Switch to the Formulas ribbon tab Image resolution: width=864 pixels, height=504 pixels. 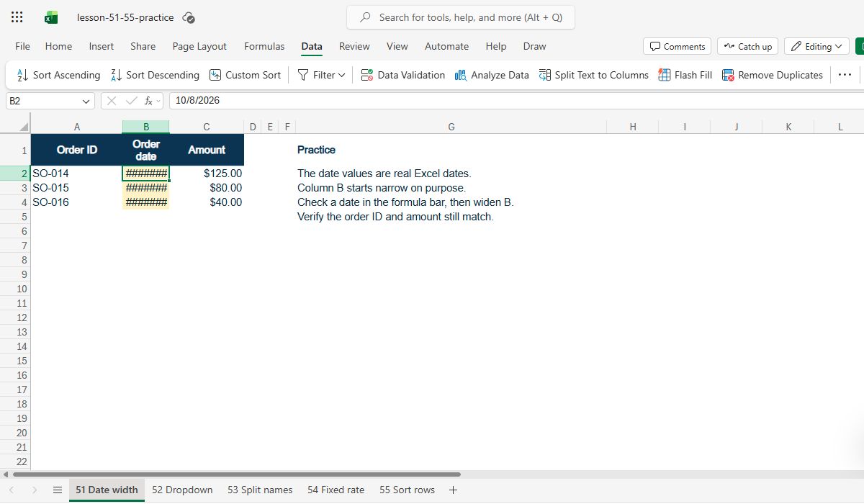coord(264,46)
